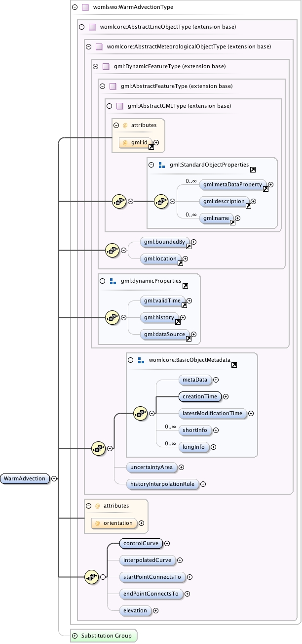This screenshot has height=644, width=302.
Task: Expand orientation with its plus button
Action: 141,523
